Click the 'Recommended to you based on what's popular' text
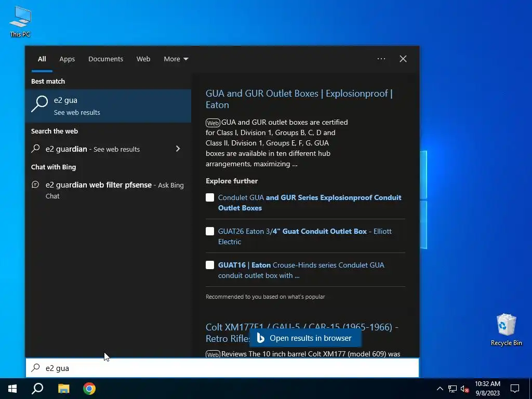Screen dimensions: 532x399 pyautogui.click(x=265, y=297)
